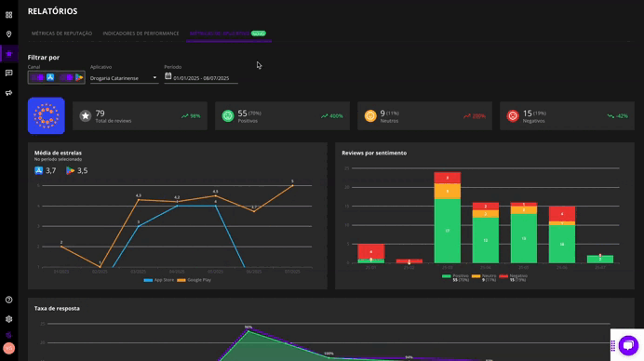Click the drag handle beside the chat widget

[x=612, y=346]
